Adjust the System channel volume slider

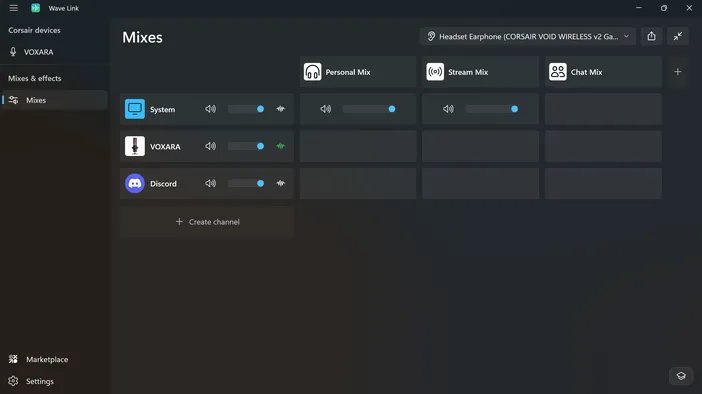pos(246,109)
